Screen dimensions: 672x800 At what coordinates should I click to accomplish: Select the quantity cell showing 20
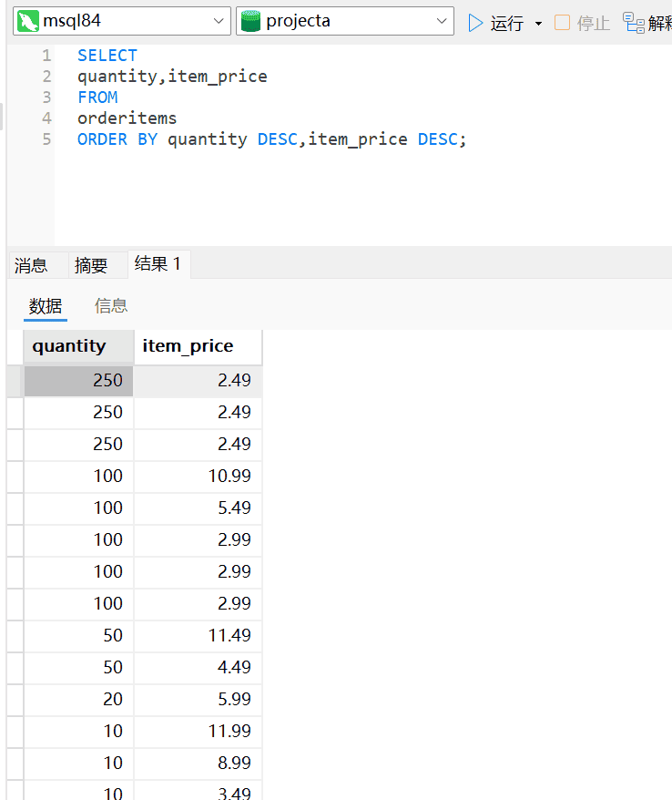tap(78, 699)
